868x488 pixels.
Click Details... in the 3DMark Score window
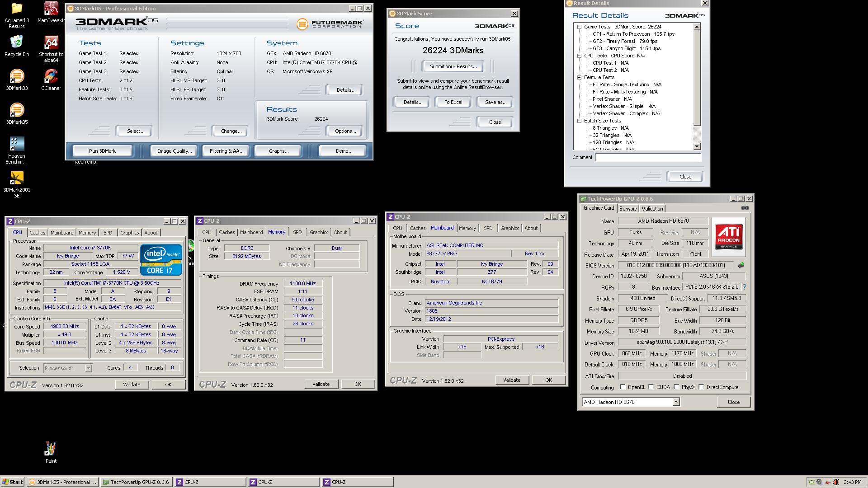(x=412, y=102)
